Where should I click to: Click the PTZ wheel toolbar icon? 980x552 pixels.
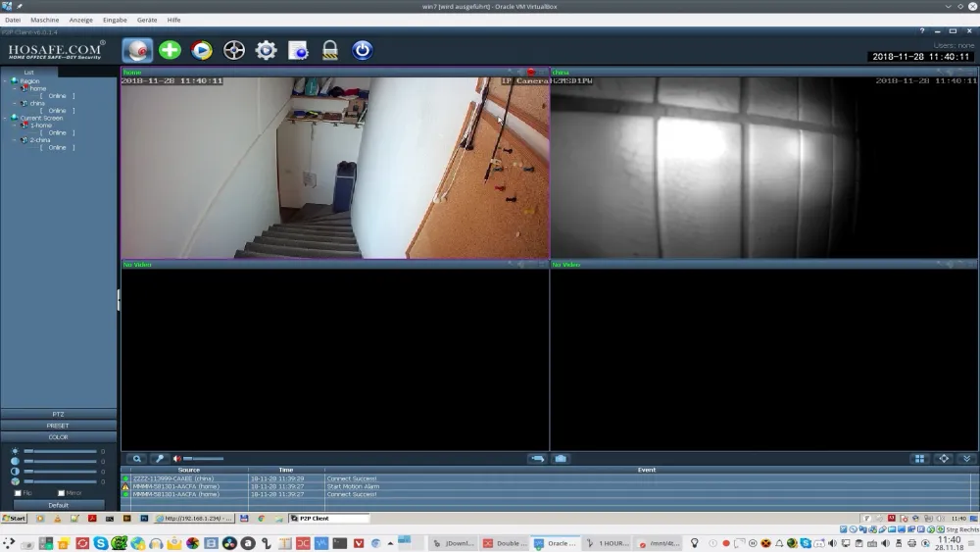point(234,50)
